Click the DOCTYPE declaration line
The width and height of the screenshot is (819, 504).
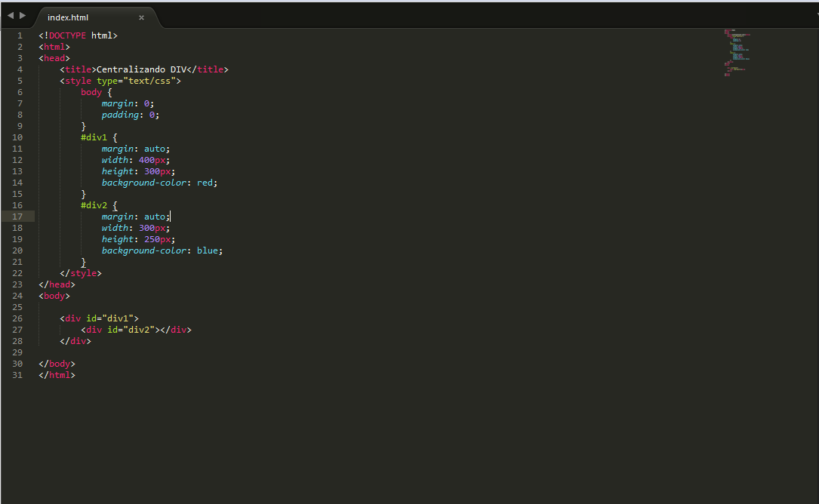pyautogui.click(x=79, y=35)
